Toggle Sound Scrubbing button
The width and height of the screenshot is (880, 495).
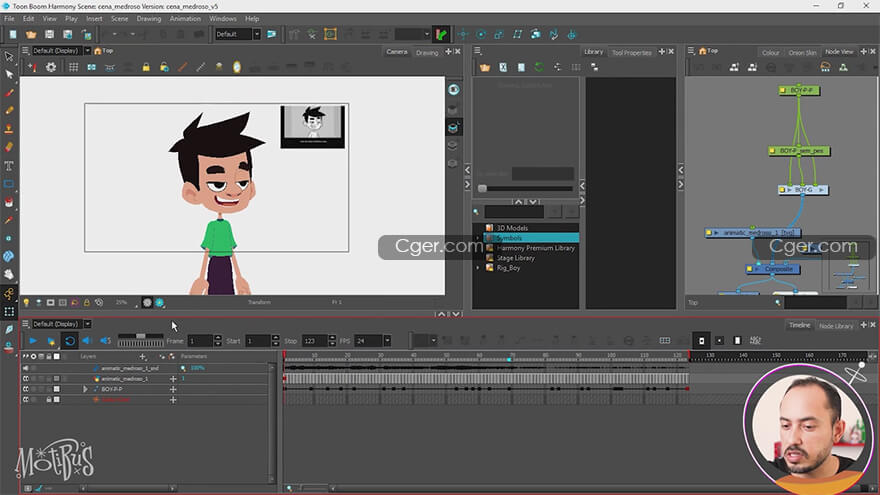[x=105, y=341]
